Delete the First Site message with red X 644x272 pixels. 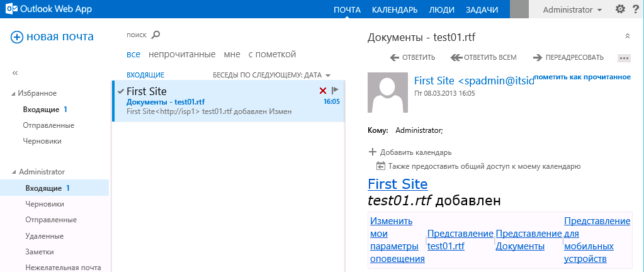323,91
